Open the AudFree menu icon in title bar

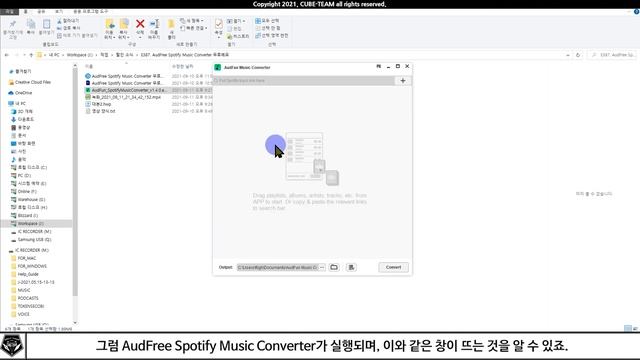[378, 66]
